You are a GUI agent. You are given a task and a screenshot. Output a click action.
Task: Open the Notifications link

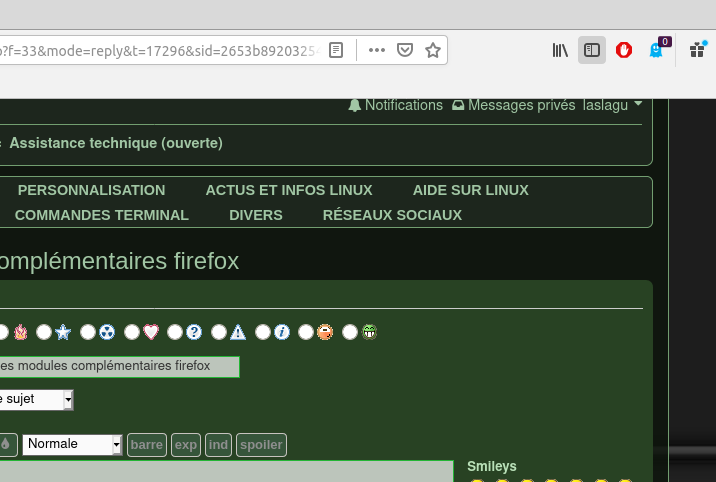point(404,105)
